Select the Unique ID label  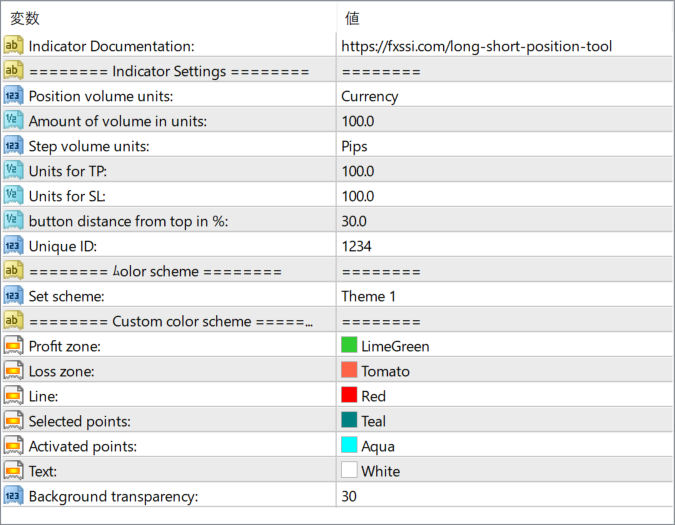[x=63, y=246]
